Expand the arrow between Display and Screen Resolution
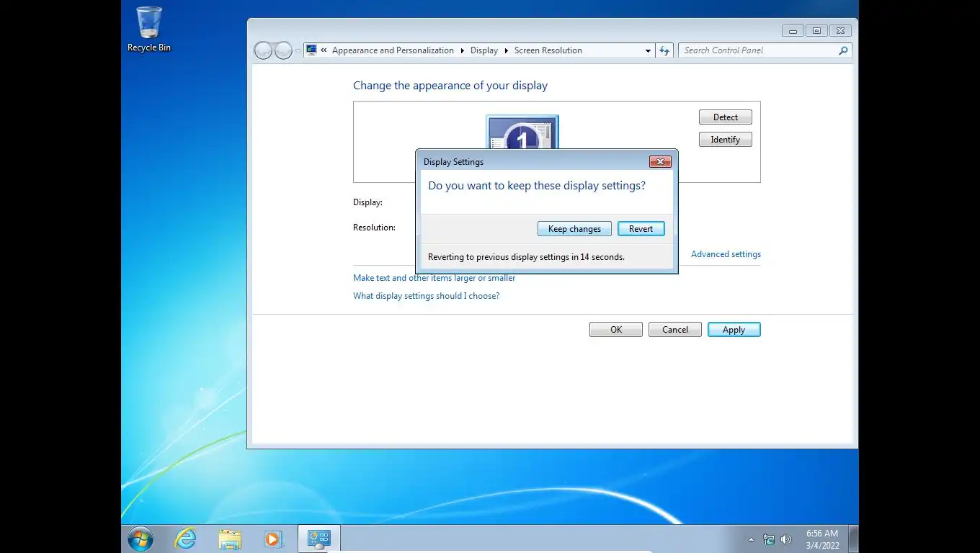980x553 pixels. click(507, 50)
